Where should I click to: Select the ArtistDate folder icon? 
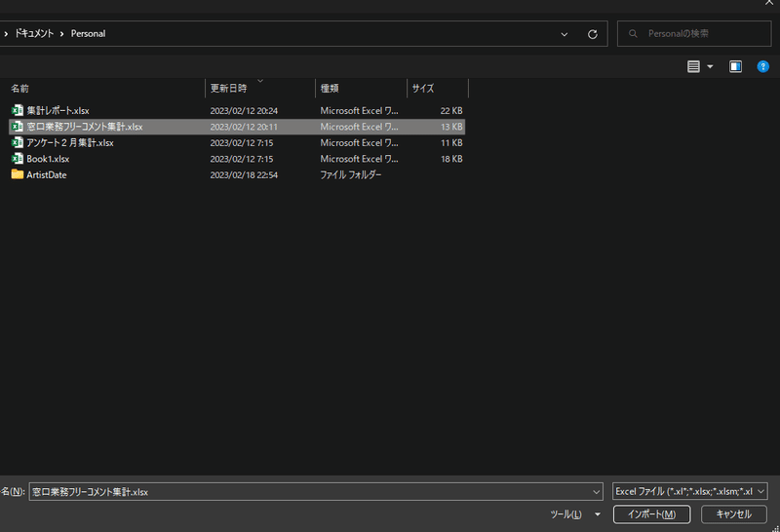[18, 174]
